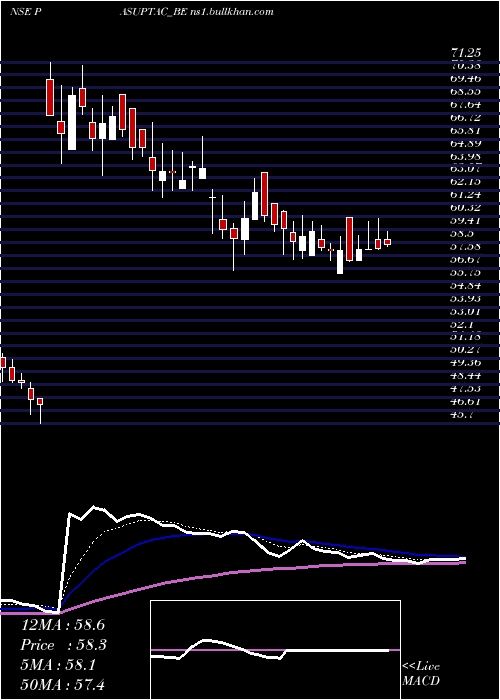Click the ASUPTAC_BE ns1.bullkhan.com title text

[196, 12]
